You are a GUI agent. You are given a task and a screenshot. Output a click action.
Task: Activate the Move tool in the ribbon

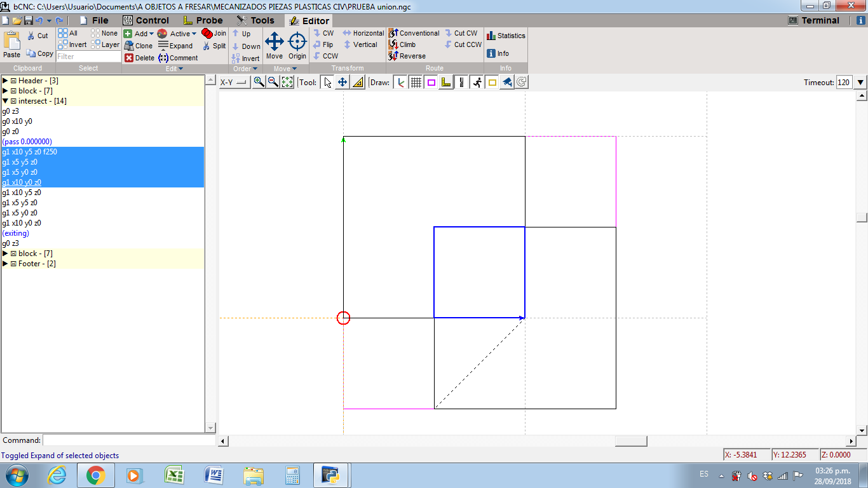tap(275, 45)
